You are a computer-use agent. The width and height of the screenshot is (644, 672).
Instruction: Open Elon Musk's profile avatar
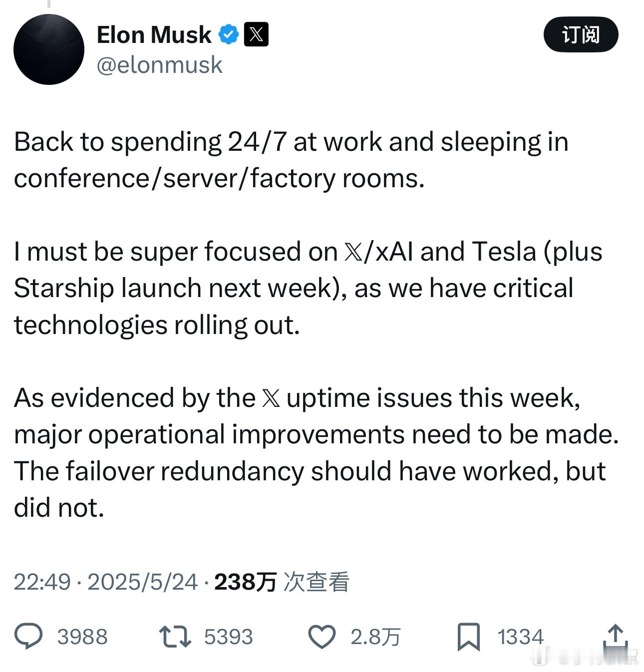[x=48, y=49]
